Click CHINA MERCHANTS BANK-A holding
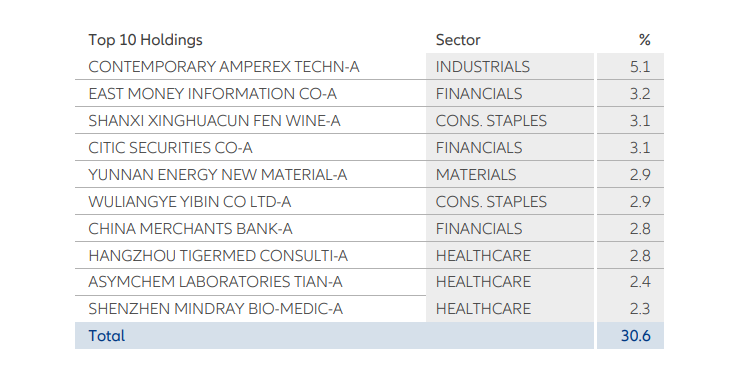 (190, 228)
